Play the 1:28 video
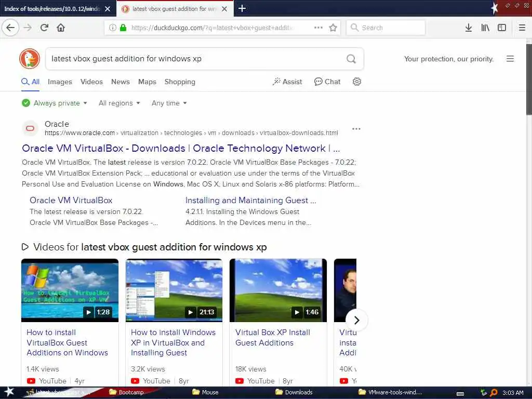 coord(88,312)
